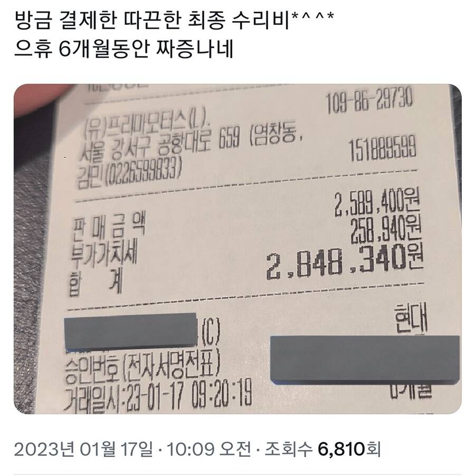Click the gray redaction box beside (C)

(130, 331)
